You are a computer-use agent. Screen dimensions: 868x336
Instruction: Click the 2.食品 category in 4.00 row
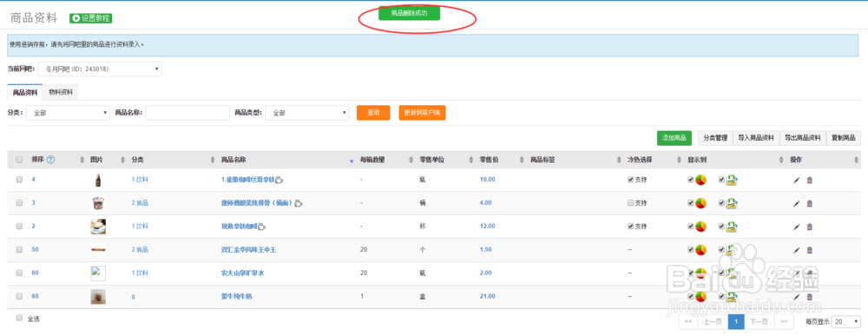tap(140, 203)
